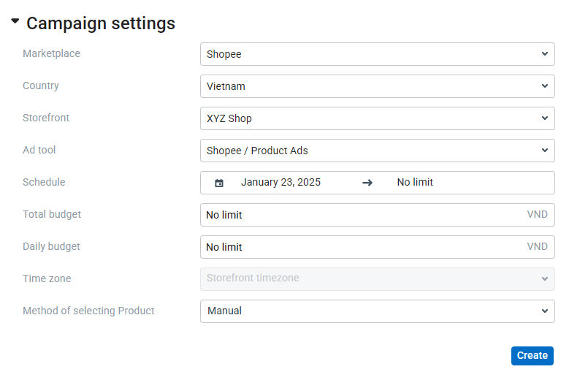Screen dimensions: 588x391
Task: Focus the Daily budget input field
Action: [x=358, y=247]
